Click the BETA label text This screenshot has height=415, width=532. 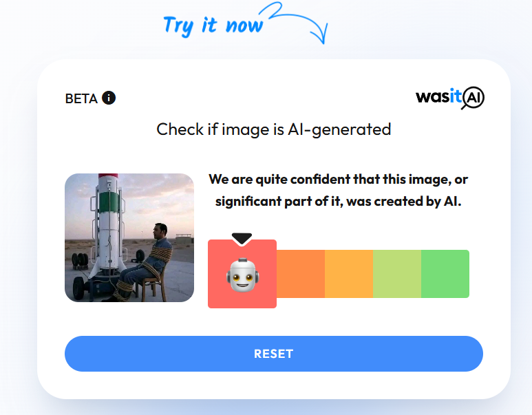coord(81,98)
